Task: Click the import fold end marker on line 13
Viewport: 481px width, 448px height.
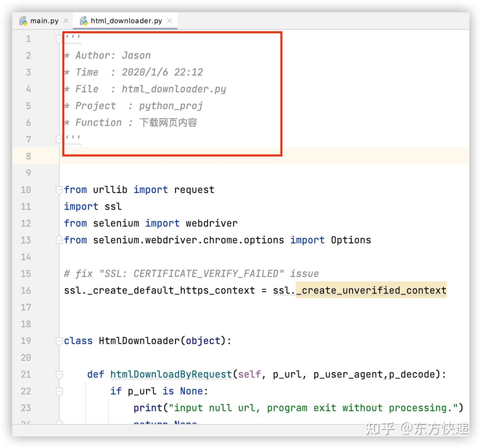Action: point(59,240)
